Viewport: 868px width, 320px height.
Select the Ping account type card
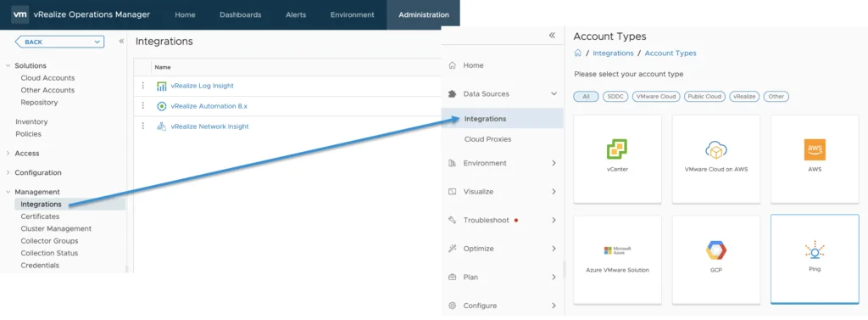[815, 259]
